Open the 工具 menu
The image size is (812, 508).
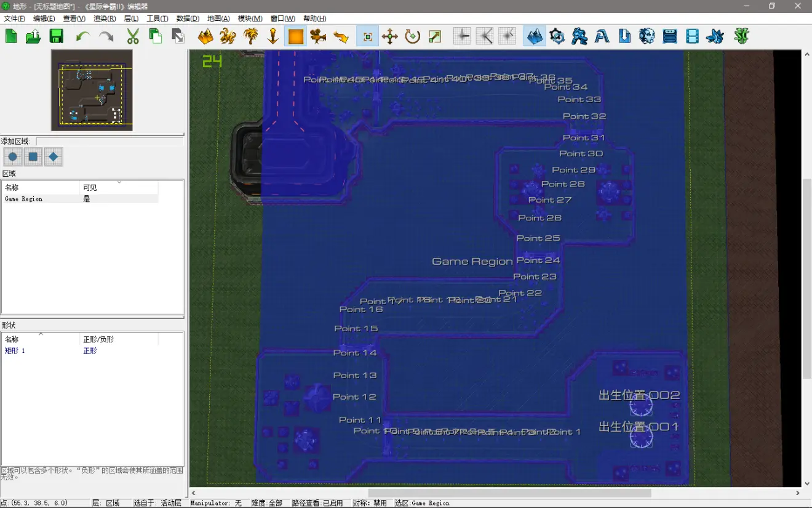click(157, 18)
